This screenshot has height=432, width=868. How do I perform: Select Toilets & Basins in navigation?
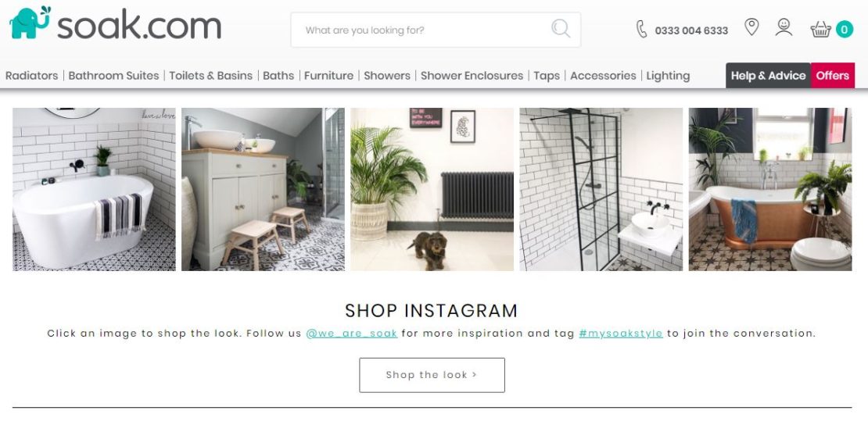tap(211, 76)
